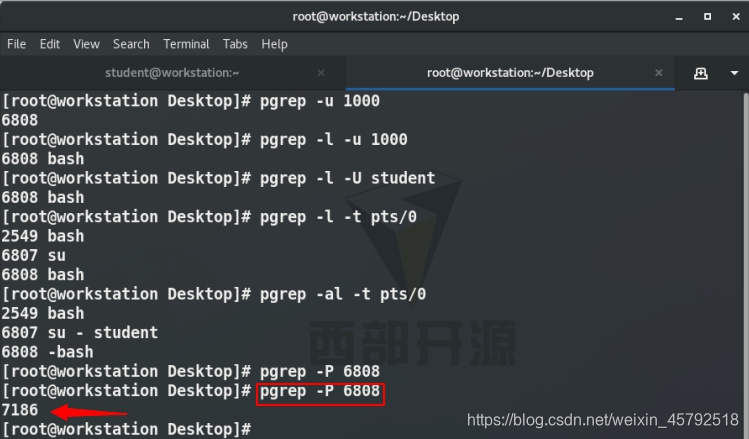This screenshot has width=749, height=439.
Task: Close the root@workstation:~/Desktop tab
Action: click(x=659, y=73)
